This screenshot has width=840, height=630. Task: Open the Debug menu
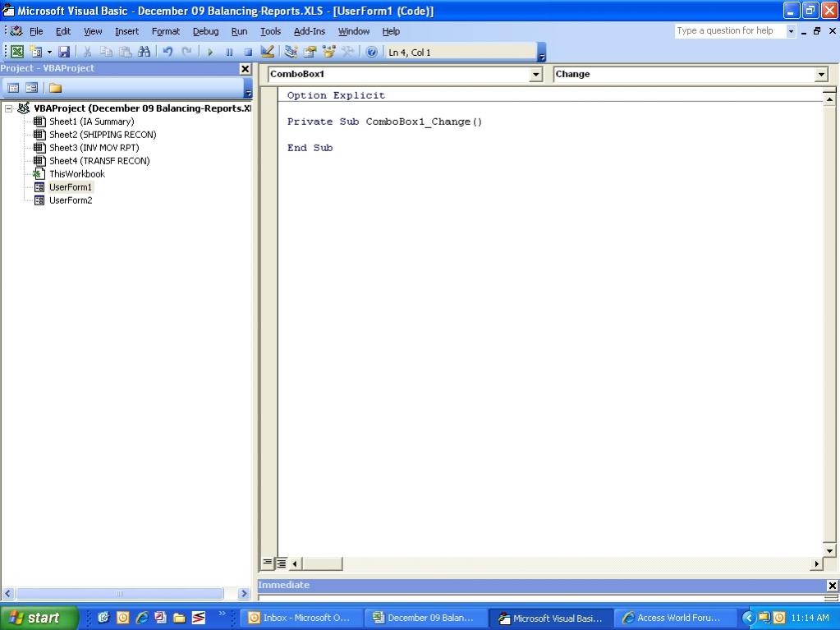pos(206,31)
